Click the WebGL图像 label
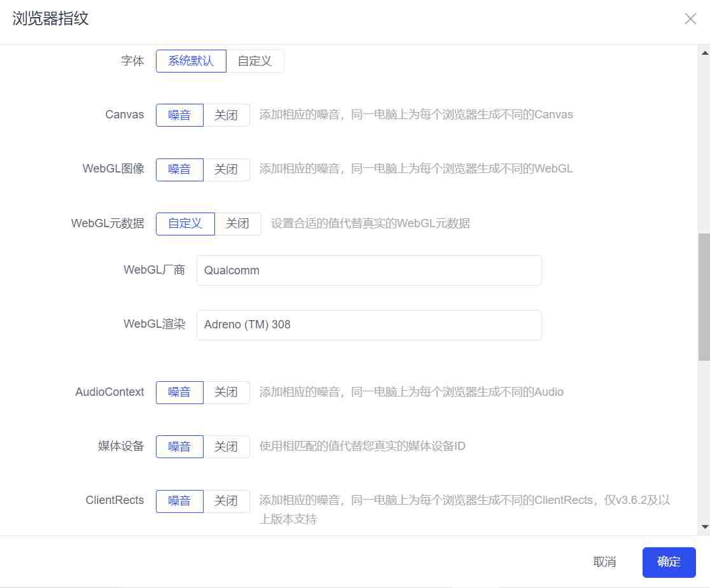Viewport: 710px width, 588px height. point(113,169)
